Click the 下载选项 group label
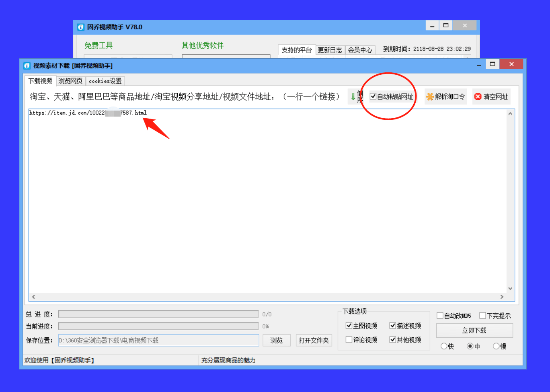550x392 pixels. pyautogui.click(x=355, y=311)
